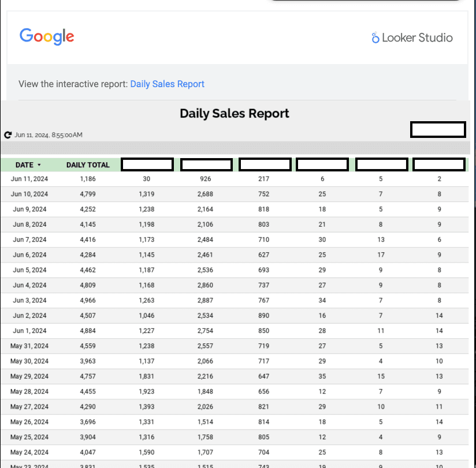Viewport: 476px width, 468px height.
Task: Click daily total value 4,047
Action: click(x=88, y=452)
